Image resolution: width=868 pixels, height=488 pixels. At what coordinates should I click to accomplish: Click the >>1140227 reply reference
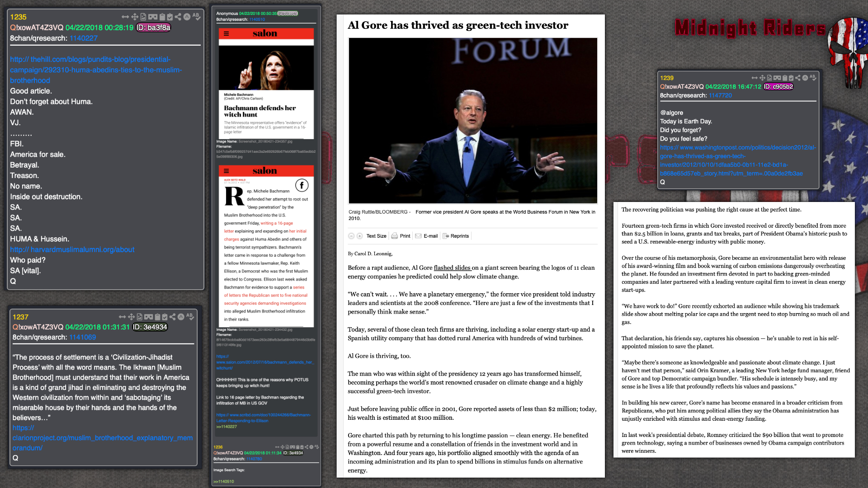[226, 427]
